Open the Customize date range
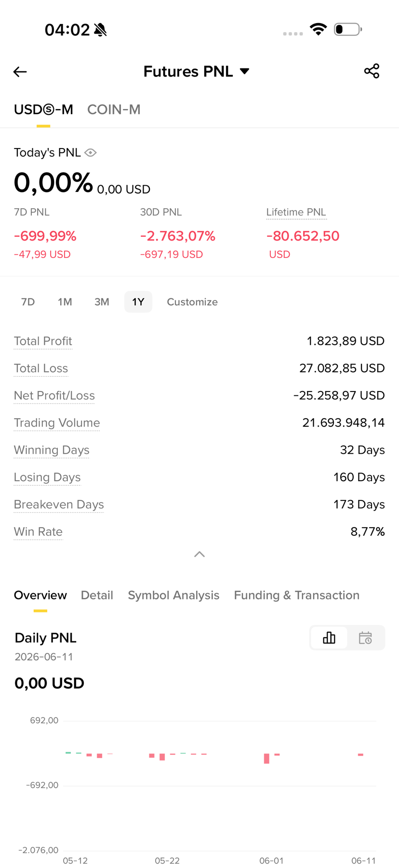This screenshot has width=399, height=868. [192, 302]
